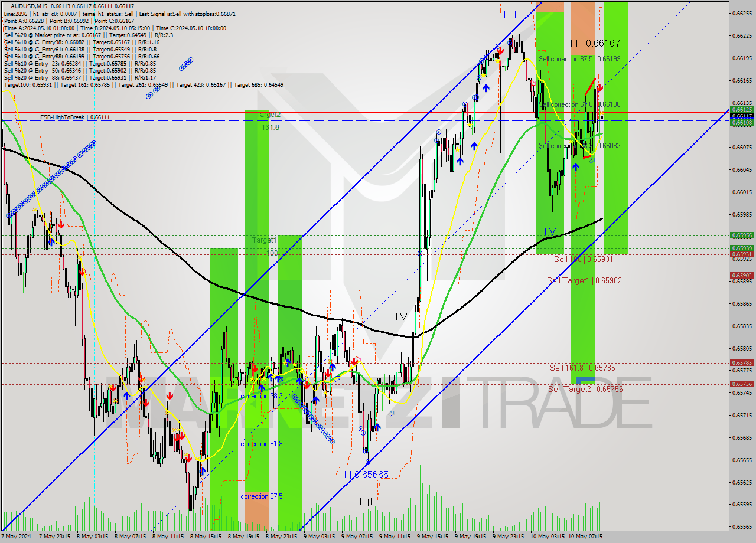Click the 0.65865 price axis label
This screenshot has width=756, height=543.
click(x=742, y=303)
